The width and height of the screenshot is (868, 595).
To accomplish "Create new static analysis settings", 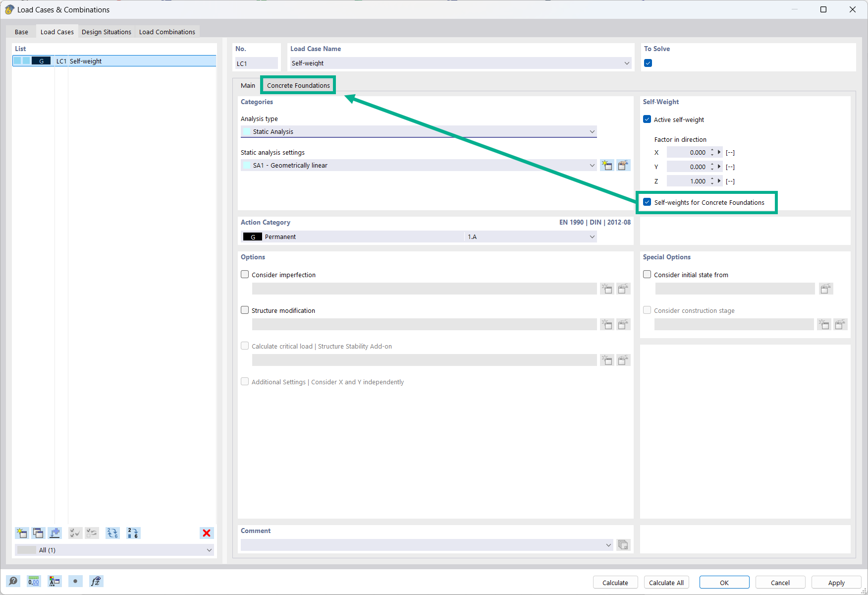I will click(x=607, y=165).
